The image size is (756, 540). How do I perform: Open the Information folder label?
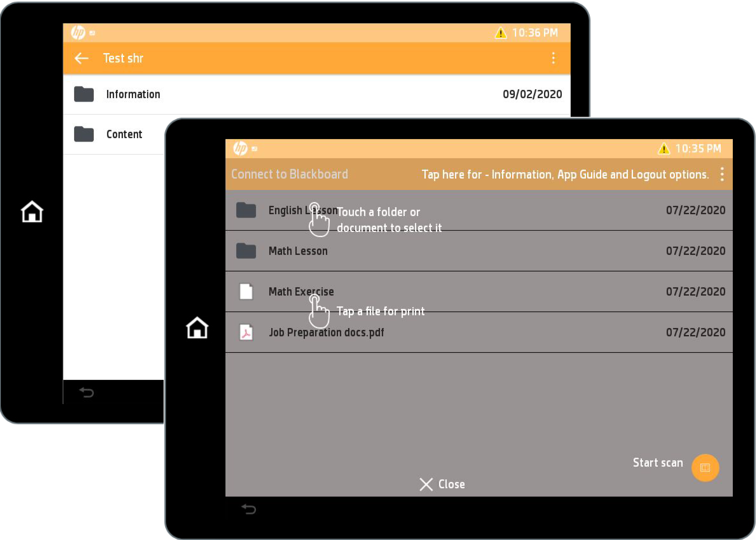(x=133, y=94)
